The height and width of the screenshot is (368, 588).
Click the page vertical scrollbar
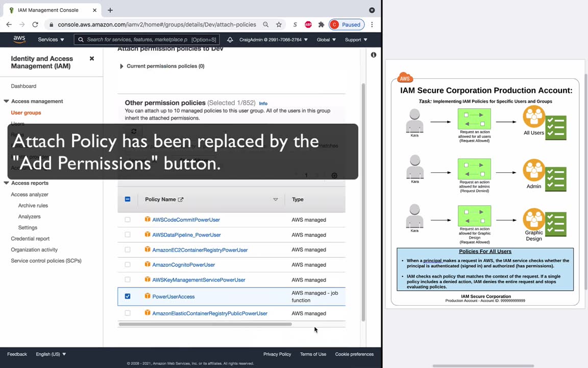click(x=363, y=202)
